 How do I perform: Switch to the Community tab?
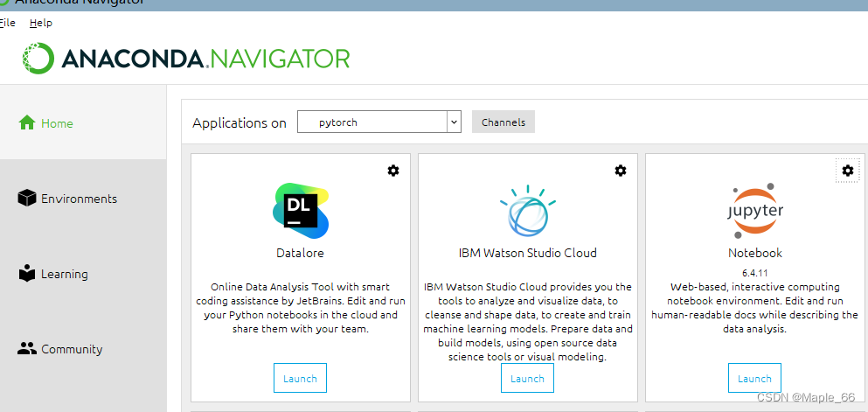[x=83, y=349]
